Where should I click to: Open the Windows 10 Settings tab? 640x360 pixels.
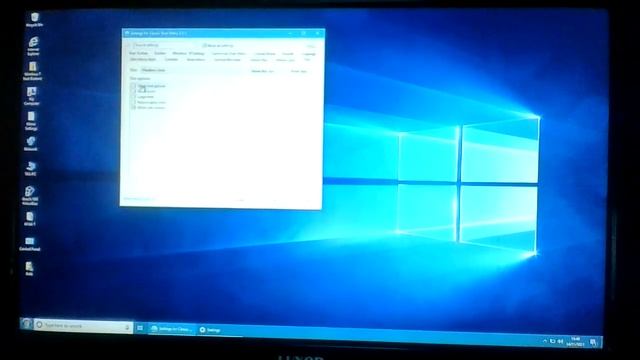[x=188, y=53]
